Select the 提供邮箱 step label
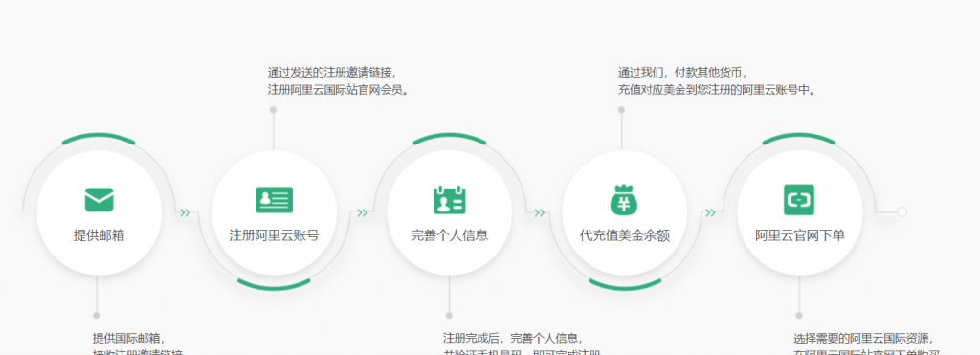The image size is (980, 355). pyautogui.click(x=99, y=235)
